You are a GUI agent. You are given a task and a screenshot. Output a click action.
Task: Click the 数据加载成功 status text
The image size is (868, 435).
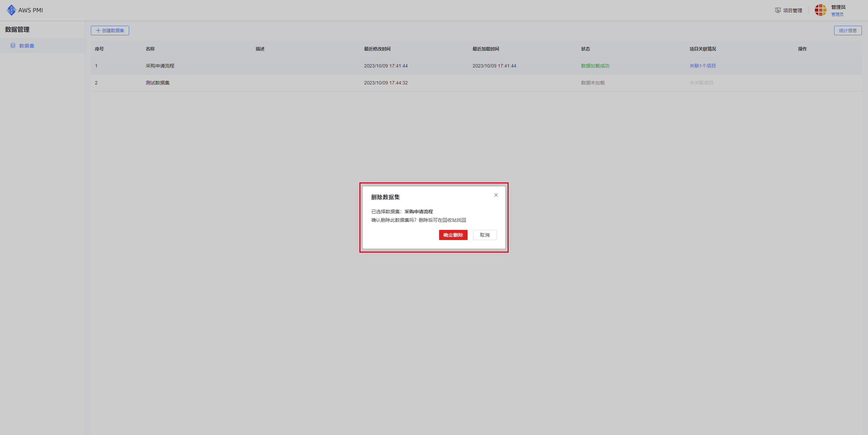[x=595, y=66]
